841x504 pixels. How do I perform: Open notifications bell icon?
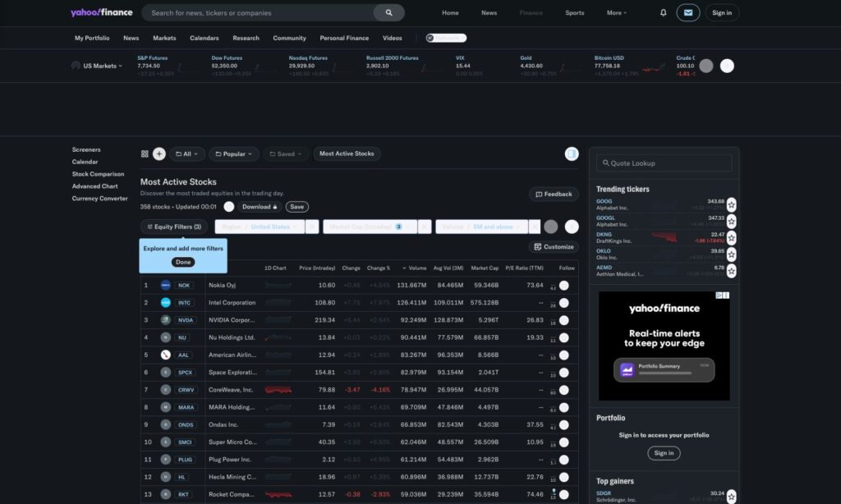coord(663,13)
